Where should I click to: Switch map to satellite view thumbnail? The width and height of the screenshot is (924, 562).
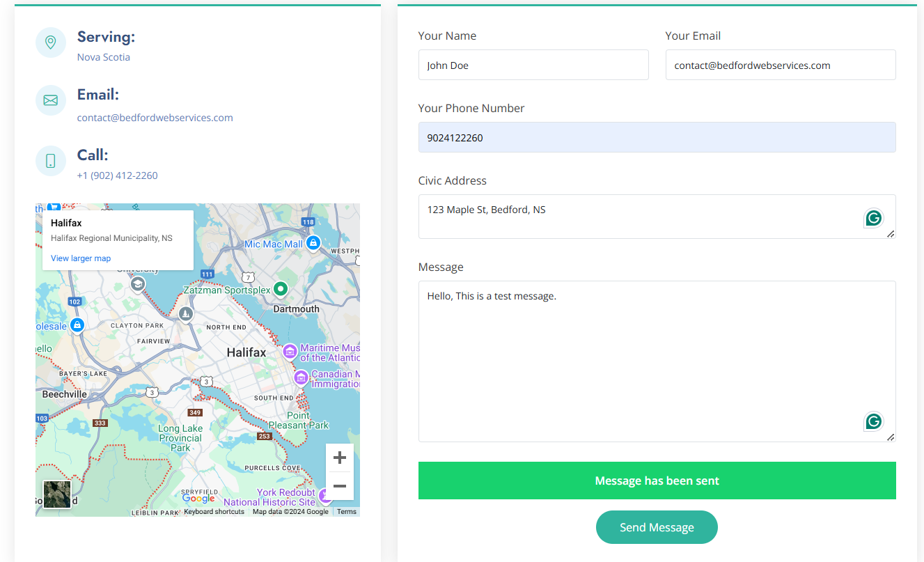(57, 494)
